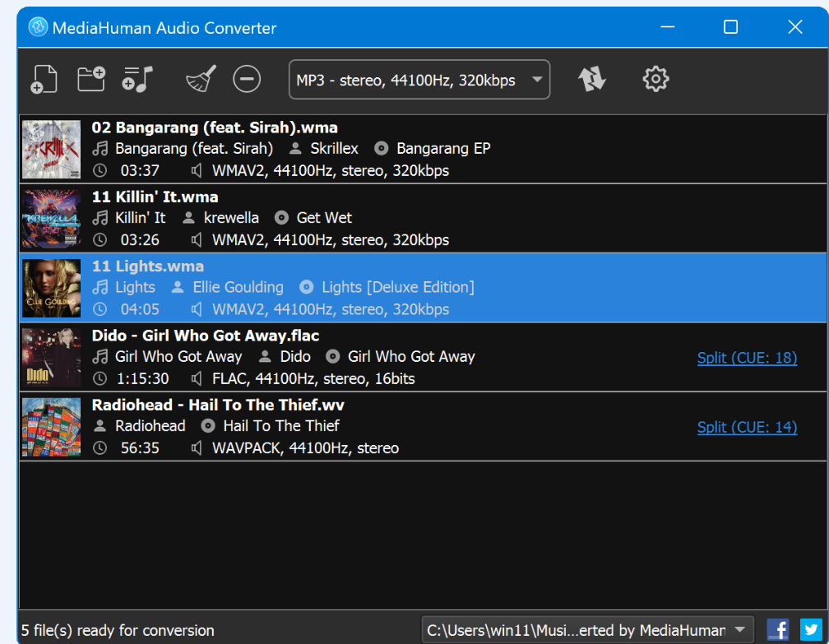Click the Add File icon
This screenshot has width=829, height=644.
44,78
